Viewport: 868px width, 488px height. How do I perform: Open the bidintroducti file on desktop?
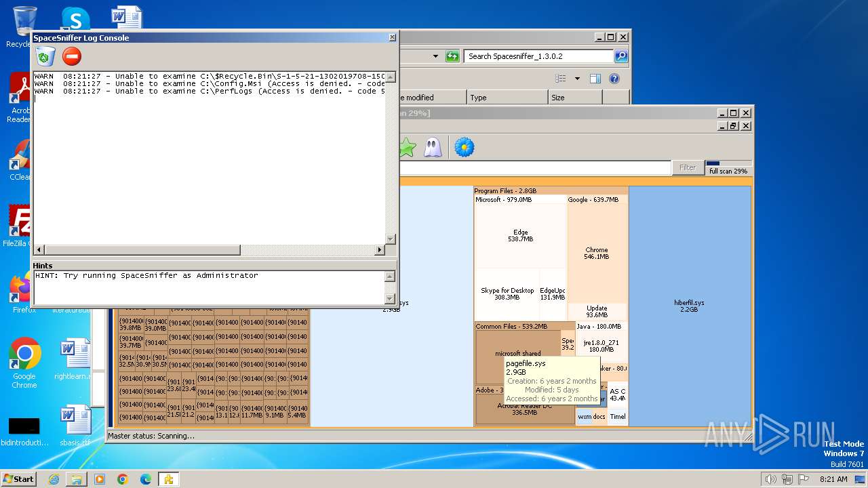click(24, 431)
